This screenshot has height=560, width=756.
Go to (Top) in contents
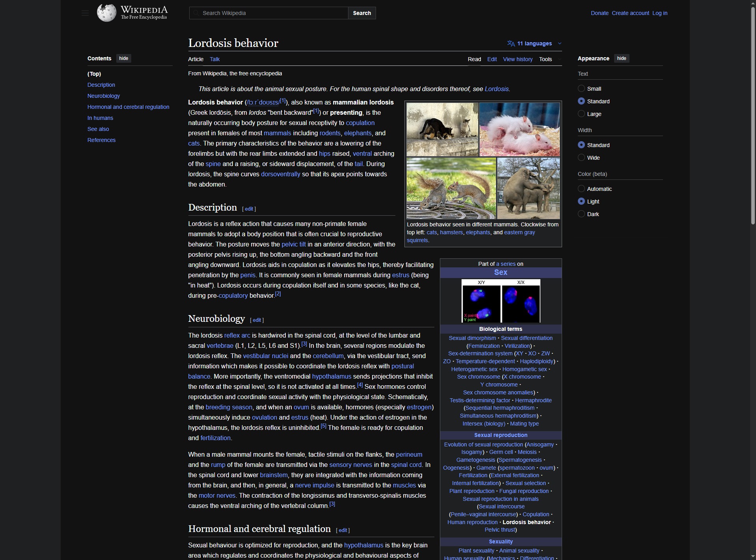(x=94, y=74)
